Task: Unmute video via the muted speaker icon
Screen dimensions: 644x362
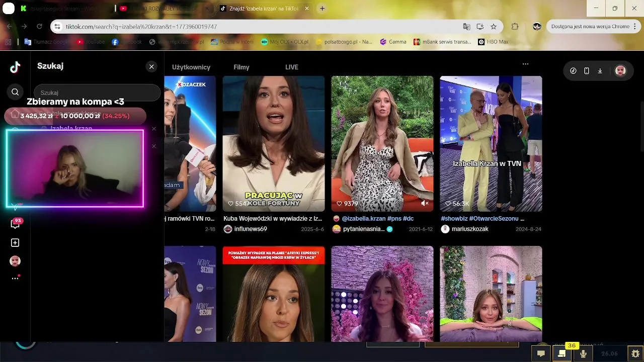Action: [425, 203]
